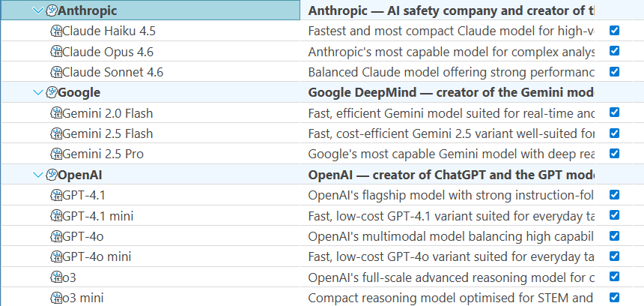Select the Claude Sonnet 4.6 row name
The height and width of the screenshot is (306, 644).
pyautogui.click(x=112, y=72)
